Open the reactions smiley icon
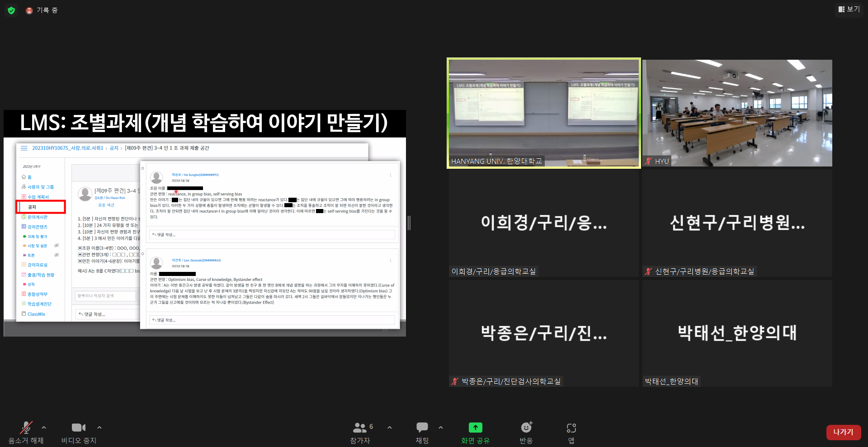868x447 pixels. 526,428
